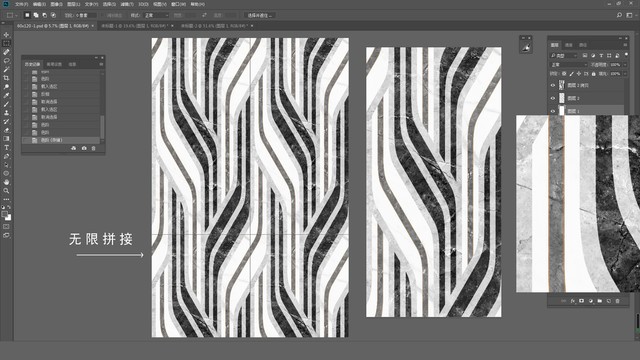
Task: Open the 滤镜 menu
Action: [x=127, y=4]
